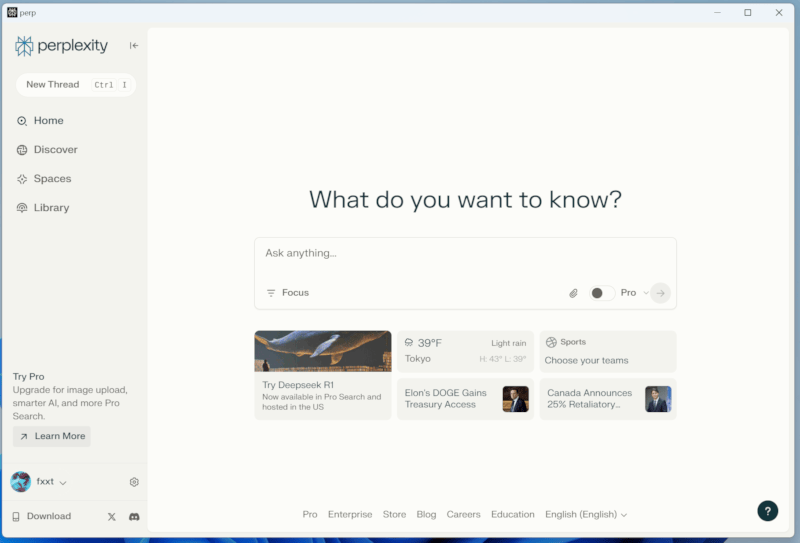The width and height of the screenshot is (800, 543).
Task: Open the English language dropdown
Action: pyautogui.click(x=585, y=514)
